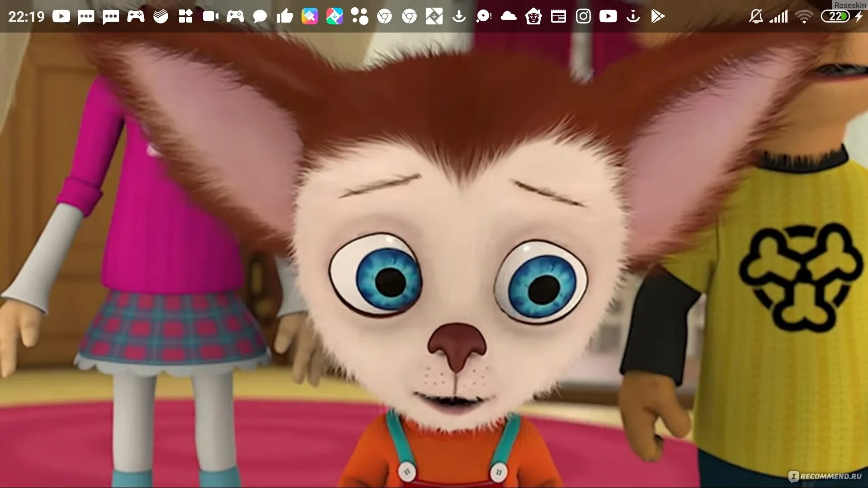Screen dimensions: 868x488
Task: Click the Roseskin label
Action: pos(850,5)
